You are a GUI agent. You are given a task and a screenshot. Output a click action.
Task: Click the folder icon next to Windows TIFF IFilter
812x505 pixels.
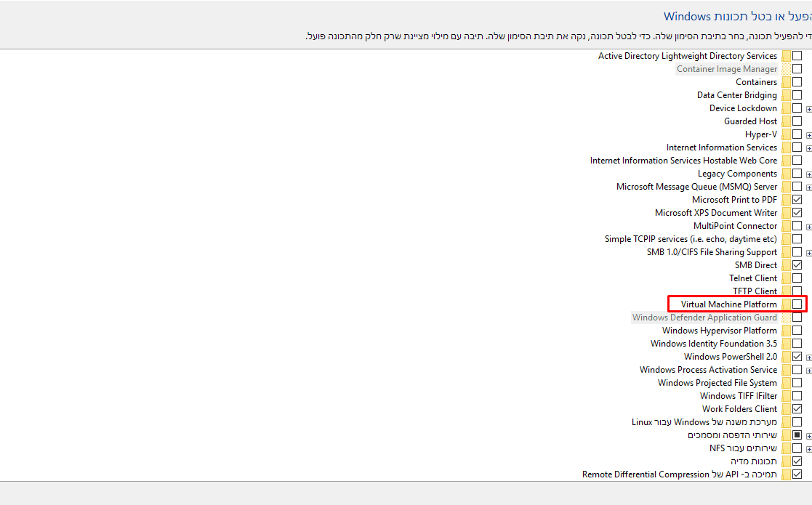click(x=786, y=396)
